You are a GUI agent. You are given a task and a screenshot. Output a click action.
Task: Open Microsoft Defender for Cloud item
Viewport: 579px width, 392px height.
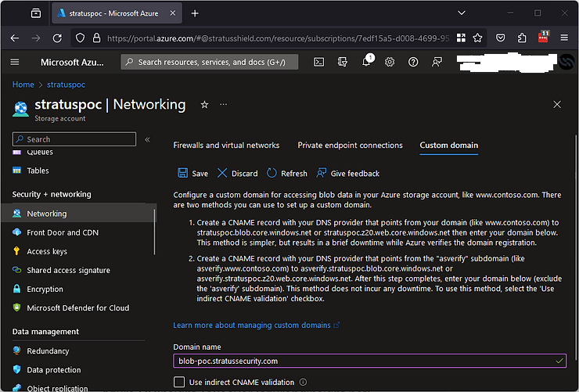pyautogui.click(x=79, y=307)
